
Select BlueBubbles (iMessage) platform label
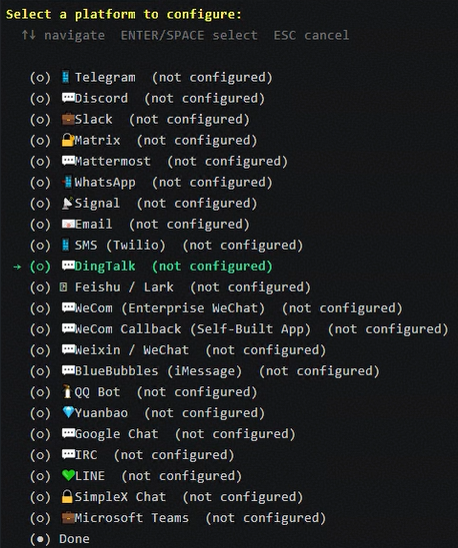[158, 371]
